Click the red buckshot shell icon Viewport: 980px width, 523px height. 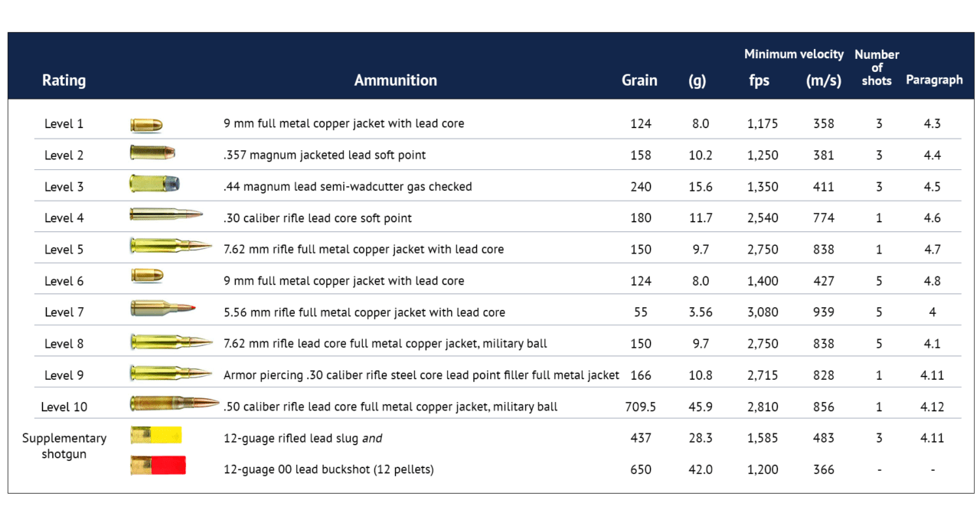(158, 465)
